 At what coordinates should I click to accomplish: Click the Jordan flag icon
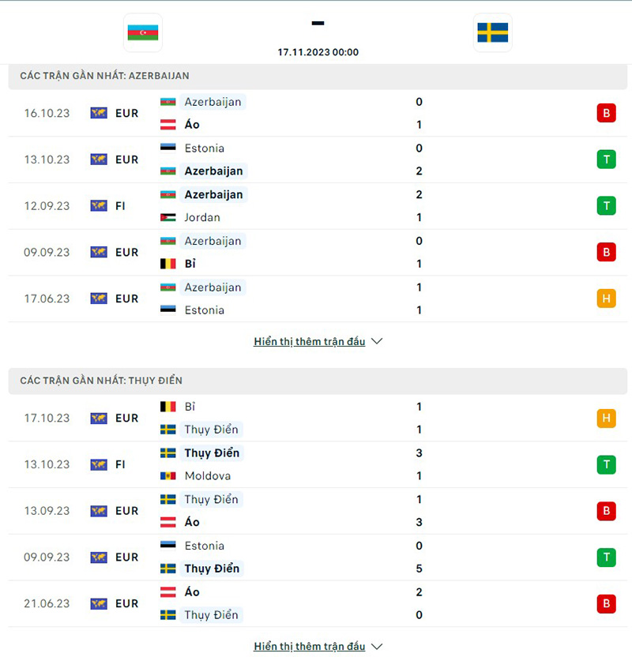coord(168,217)
